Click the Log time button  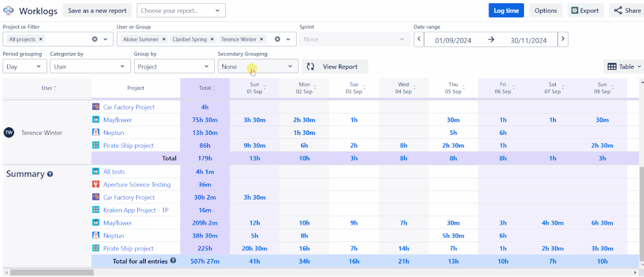click(506, 11)
